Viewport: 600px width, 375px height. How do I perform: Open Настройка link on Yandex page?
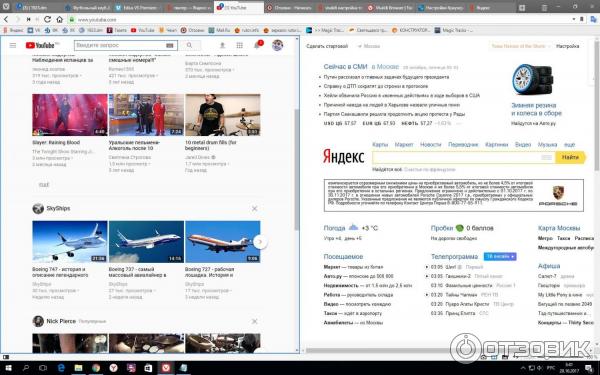tap(567, 46)
